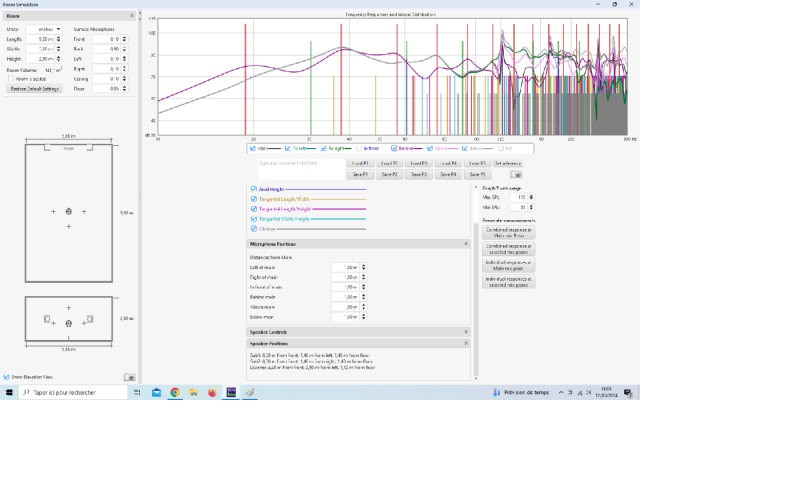The height and width of the screenshot is (500, 800).
Task: Generate individual responses at selected mic positions
Action: (x=509, y=282)
